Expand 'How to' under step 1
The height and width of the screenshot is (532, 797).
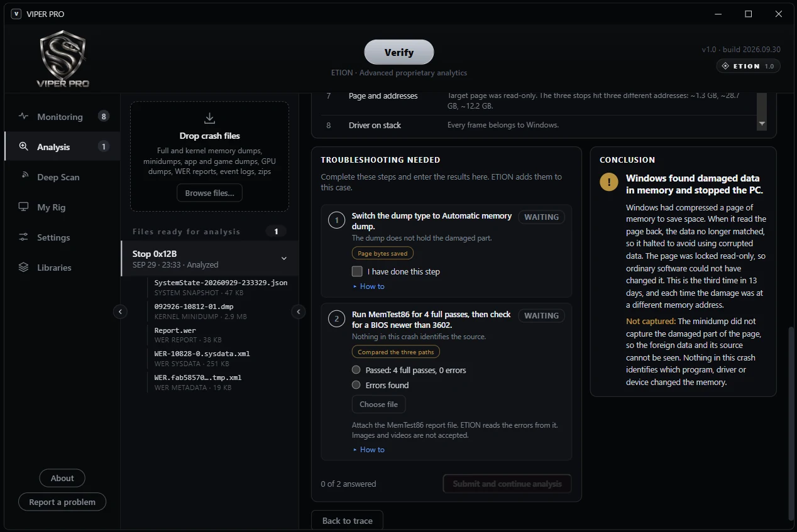[x=368, y=286]
